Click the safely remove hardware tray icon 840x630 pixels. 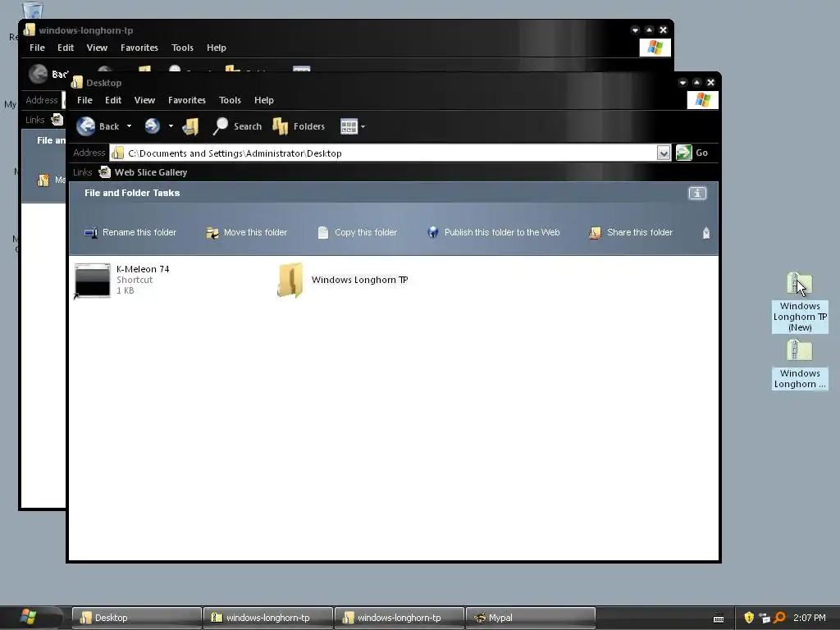click(x=765, y=619)
